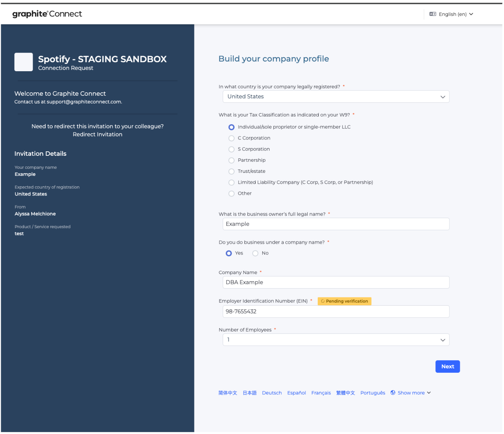
Task: Choose No for business under company name
Action: point(255,253)
